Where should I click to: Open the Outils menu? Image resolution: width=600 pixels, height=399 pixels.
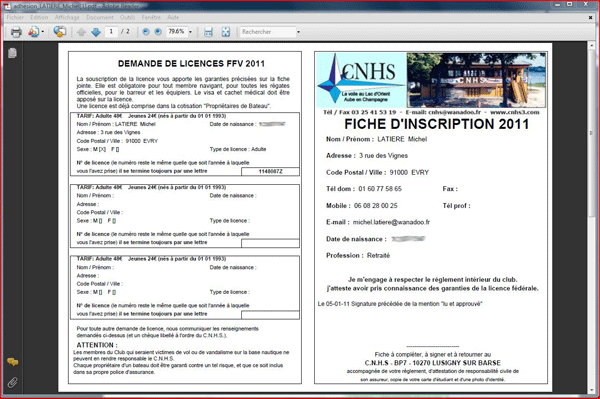click(x=127, y=17)
